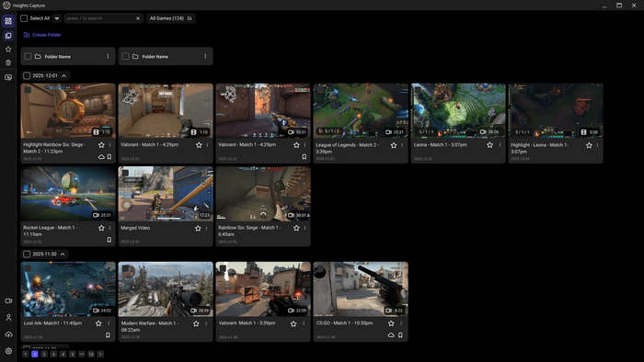The image size is (644, 362).
Task: Open favorites from the sidebar star icon
Action: coord(8,50)
